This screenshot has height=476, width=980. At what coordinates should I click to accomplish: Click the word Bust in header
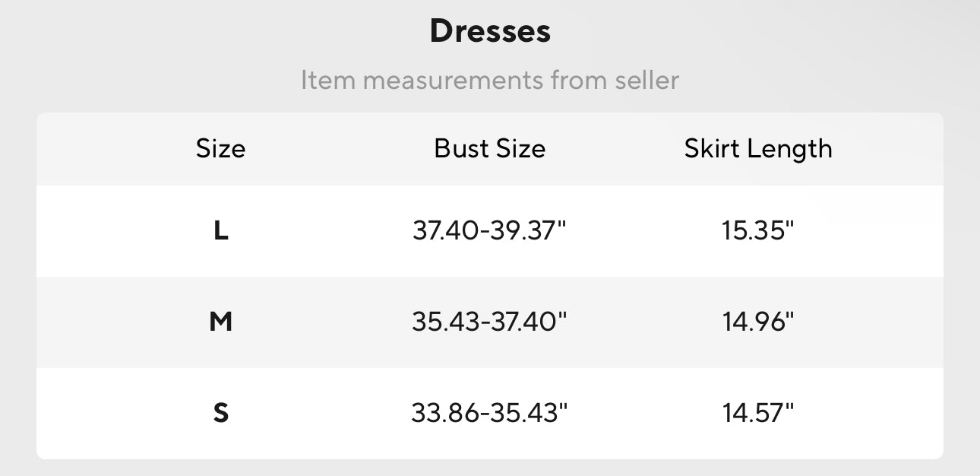(460, 148)
